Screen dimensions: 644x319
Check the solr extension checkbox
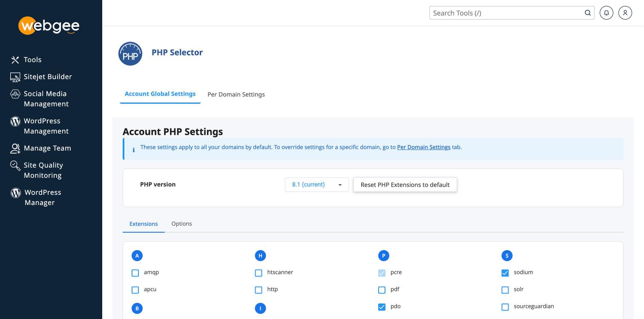pos(505,290)
